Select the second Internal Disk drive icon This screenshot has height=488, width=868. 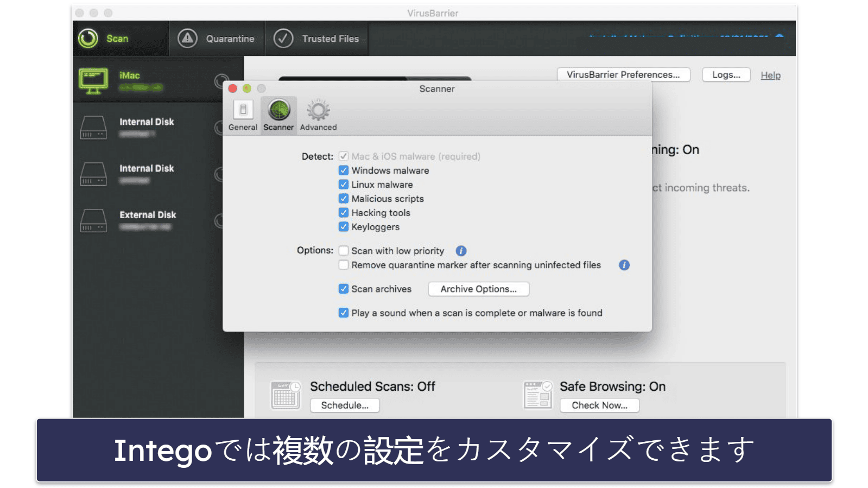tap(93, 174)
